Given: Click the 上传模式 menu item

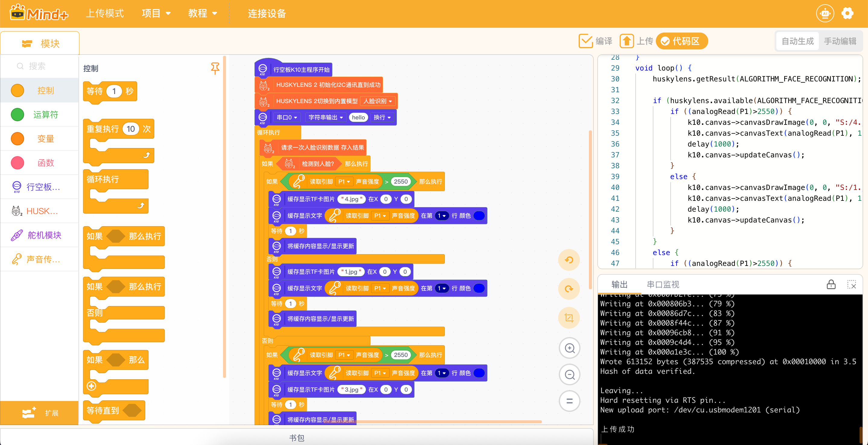Looking at the screenshot, I should tap(105, 14).
